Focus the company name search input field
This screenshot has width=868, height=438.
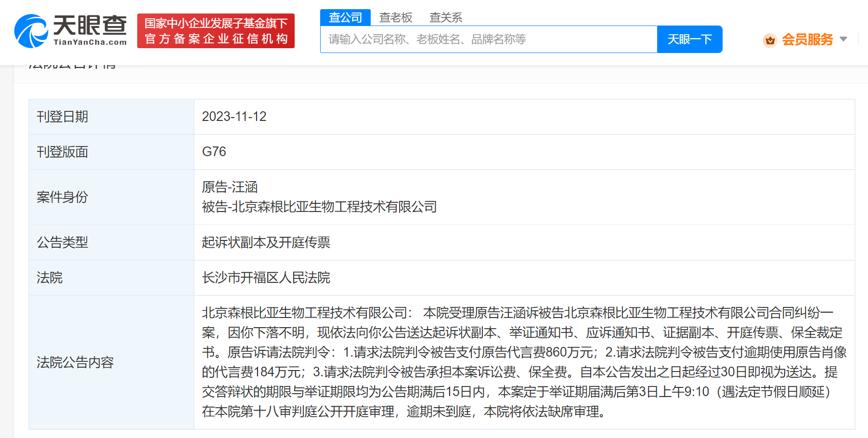489,39
